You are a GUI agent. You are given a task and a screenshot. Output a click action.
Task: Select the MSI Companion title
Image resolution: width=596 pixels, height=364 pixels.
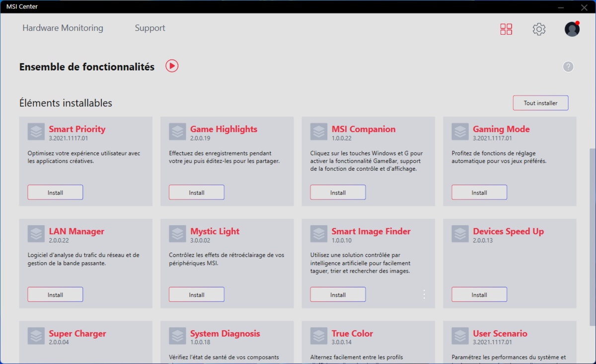pyautogui.click(x=364, y=129)
